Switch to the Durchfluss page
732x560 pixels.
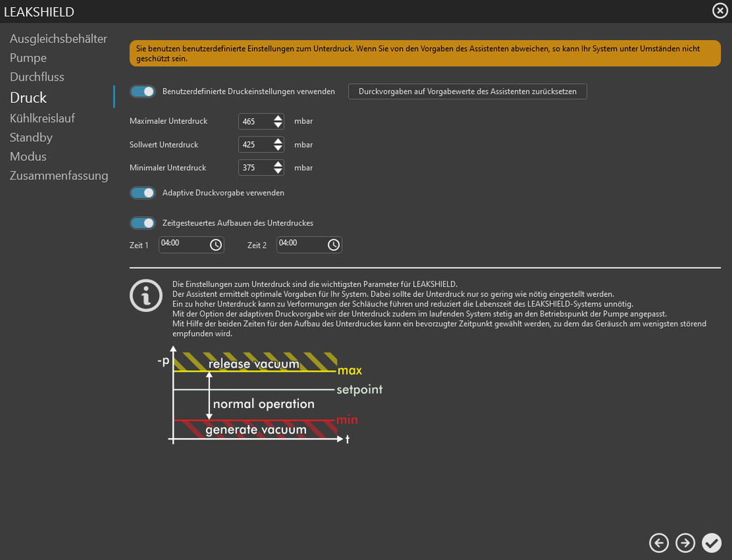click(37, 77)
